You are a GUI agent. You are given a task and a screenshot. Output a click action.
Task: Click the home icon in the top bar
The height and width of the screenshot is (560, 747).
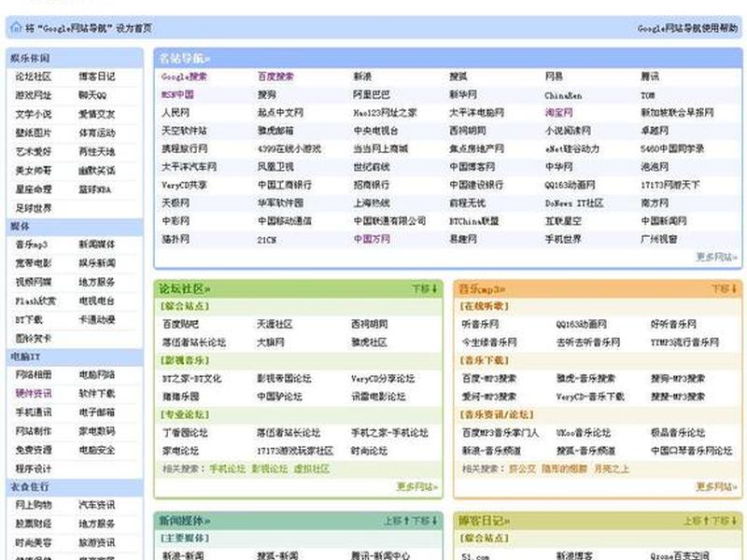pyautogui.click(x=16, y=28)
